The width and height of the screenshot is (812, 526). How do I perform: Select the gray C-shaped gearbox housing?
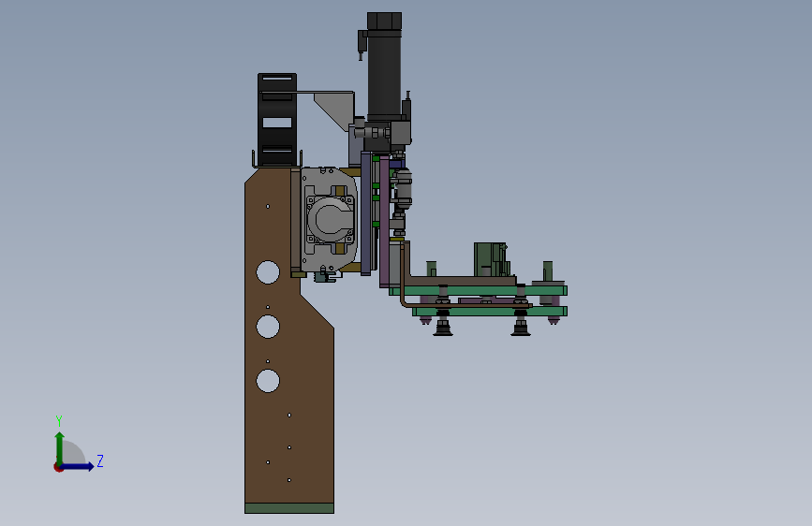[x=330, y=218]
